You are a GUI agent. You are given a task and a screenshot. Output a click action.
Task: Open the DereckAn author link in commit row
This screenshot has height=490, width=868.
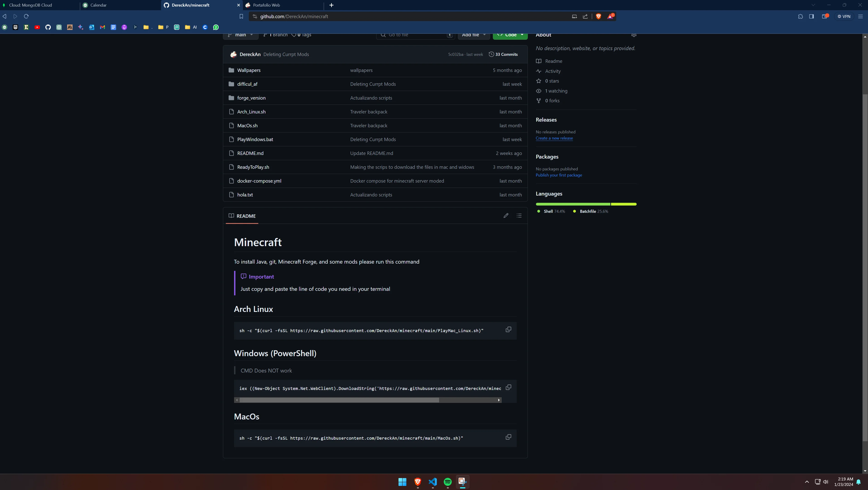[x=250, y=54]
